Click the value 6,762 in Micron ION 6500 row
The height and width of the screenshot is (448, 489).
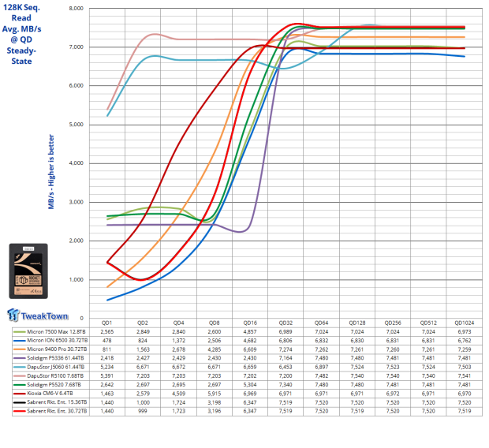coord(464,341)
